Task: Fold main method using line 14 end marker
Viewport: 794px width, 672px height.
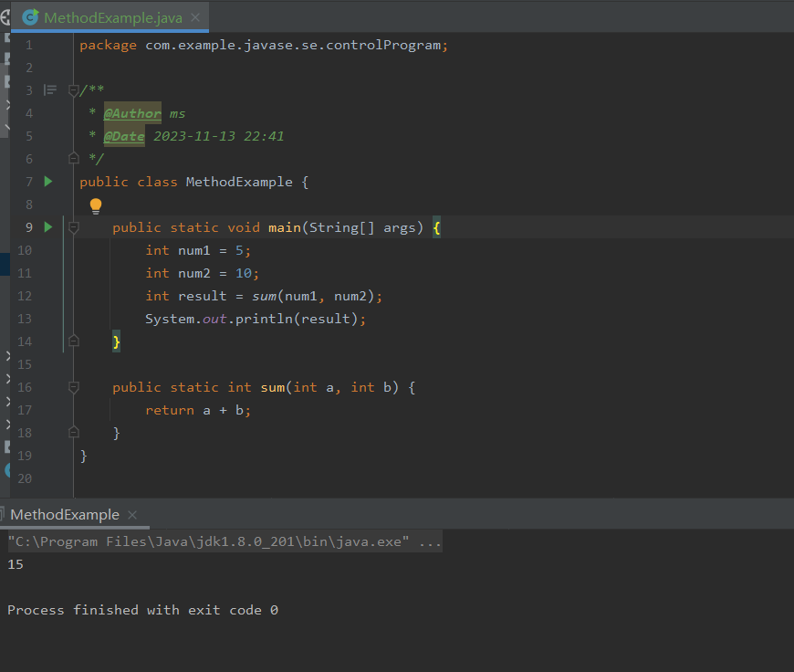Action: tap(73, 341)
